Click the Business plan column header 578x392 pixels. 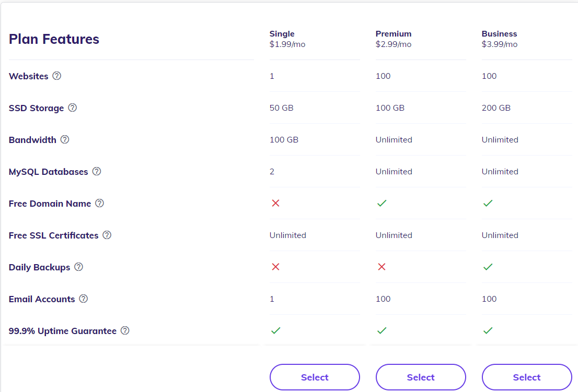[x=500, y=39]
